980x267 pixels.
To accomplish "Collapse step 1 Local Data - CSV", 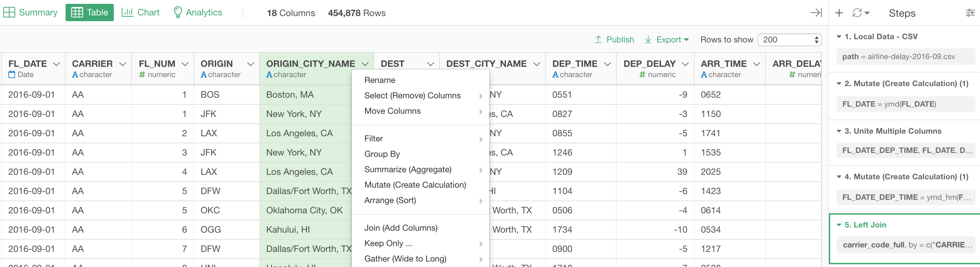I will click(x=839, y=37).
